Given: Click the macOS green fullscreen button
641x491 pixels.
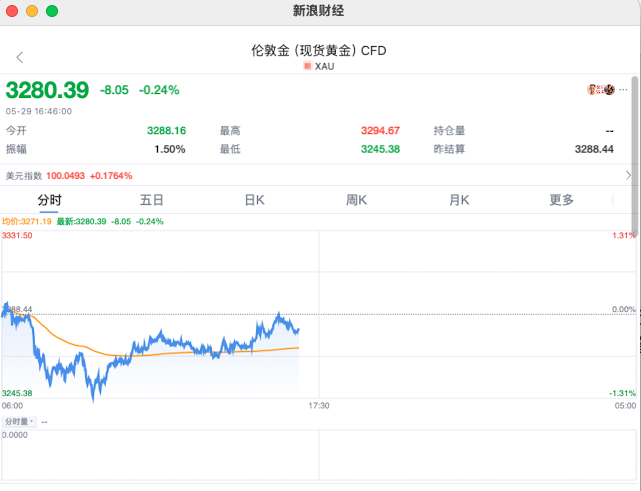Looking at the screenshot, I should [52, 11].
